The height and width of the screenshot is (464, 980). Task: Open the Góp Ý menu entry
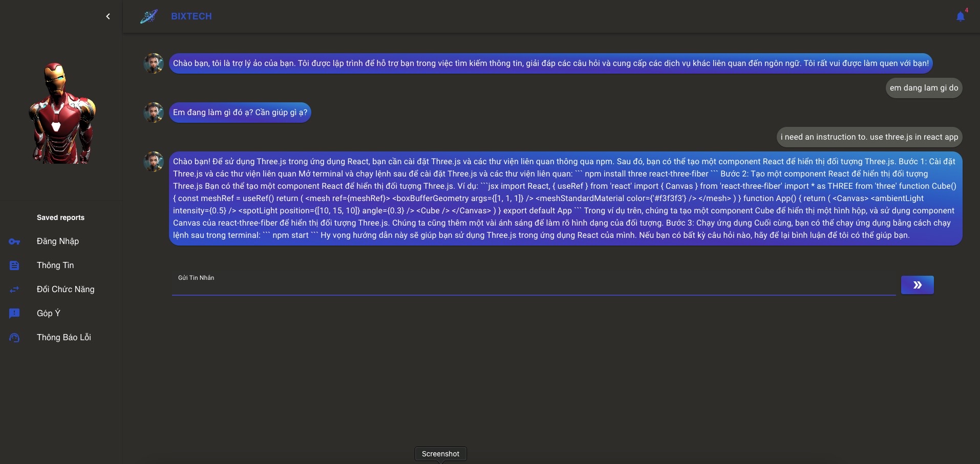click(49, 314)
